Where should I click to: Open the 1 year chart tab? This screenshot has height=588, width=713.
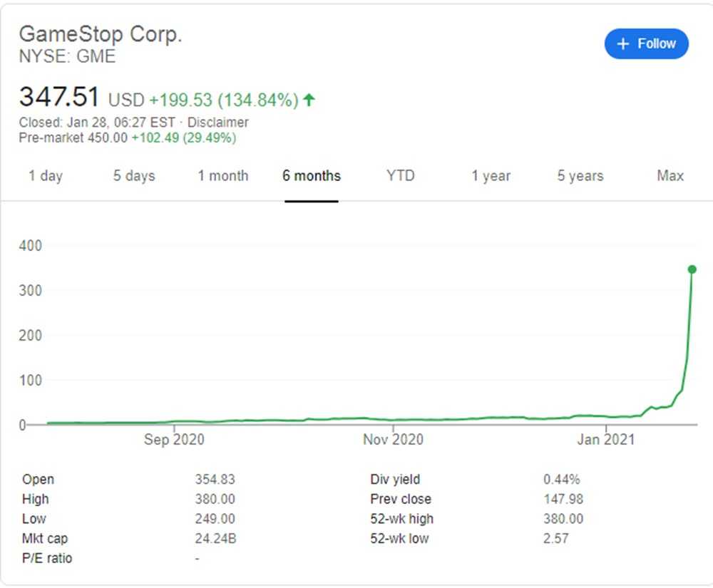tap(491, 176)
